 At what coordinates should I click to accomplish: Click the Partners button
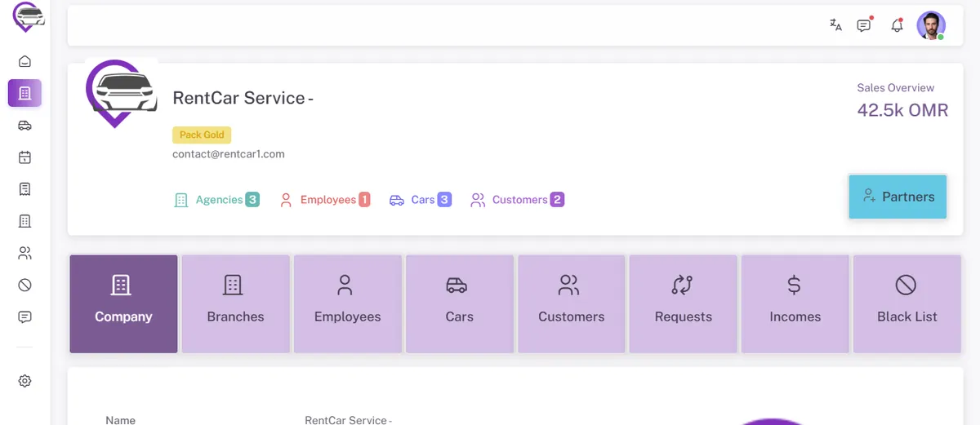[x=898, y=197]
